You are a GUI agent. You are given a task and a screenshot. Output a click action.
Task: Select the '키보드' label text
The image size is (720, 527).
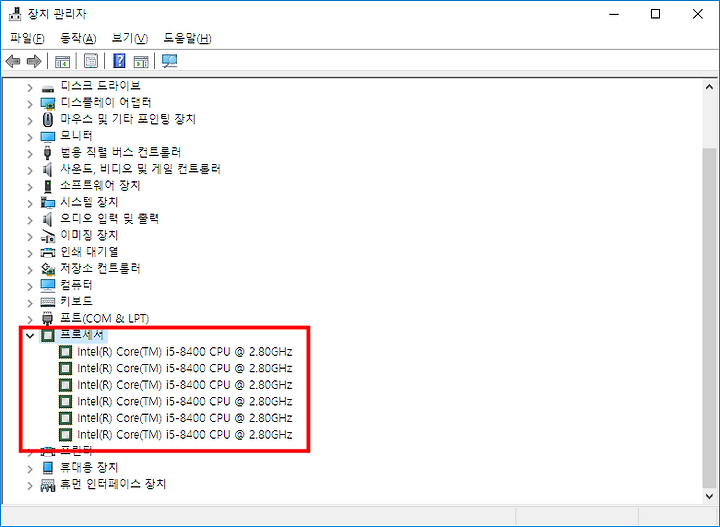coord(77,301)
